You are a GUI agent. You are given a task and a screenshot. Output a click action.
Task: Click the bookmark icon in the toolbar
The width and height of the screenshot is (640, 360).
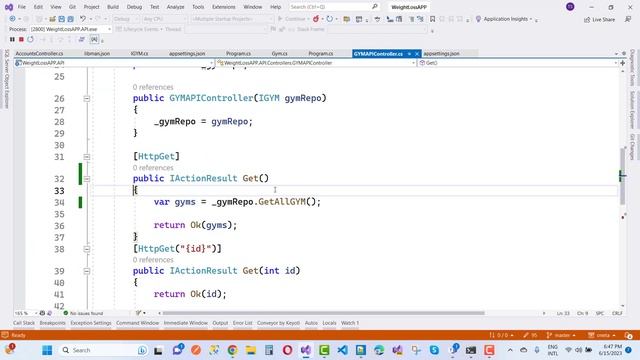pos(432,19)
